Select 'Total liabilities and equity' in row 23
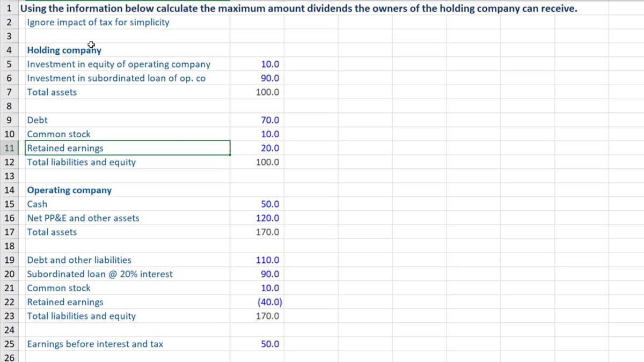This screenshot has height=362, width=644. coord(81,316)
